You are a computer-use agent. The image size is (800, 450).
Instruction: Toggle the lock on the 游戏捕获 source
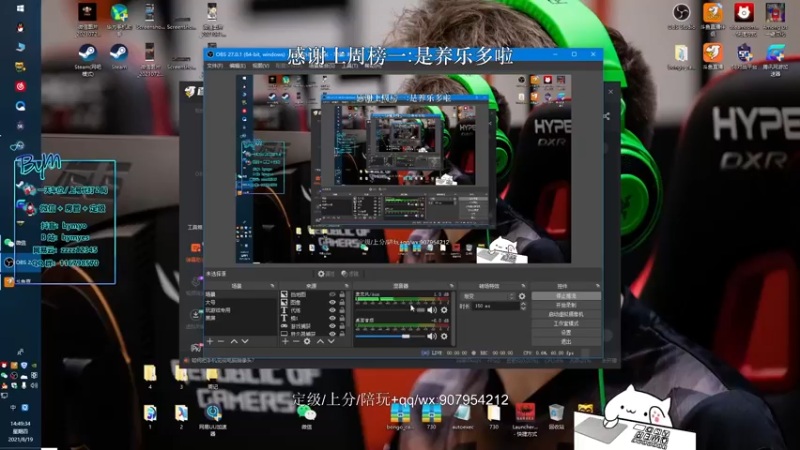click(342, 326)
